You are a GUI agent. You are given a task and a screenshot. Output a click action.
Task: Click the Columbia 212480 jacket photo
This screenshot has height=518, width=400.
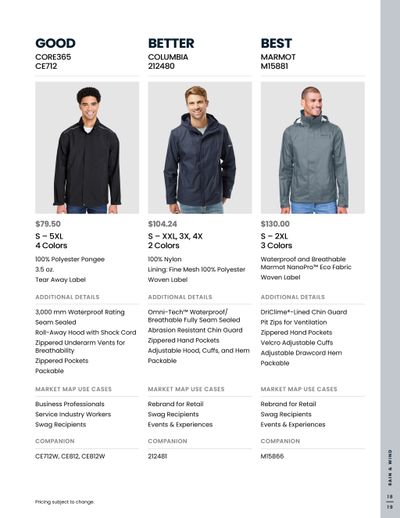click(200, 148)
